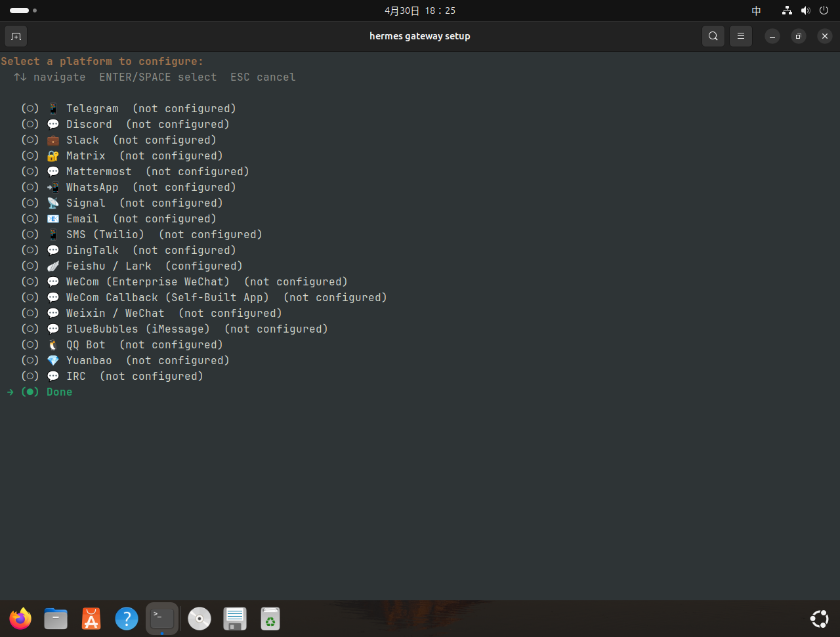Click the speech bubble icon beside Weixin / WeChat
Image resolution: width=840 pixels, height=637 pixels.
coord(53,314)
